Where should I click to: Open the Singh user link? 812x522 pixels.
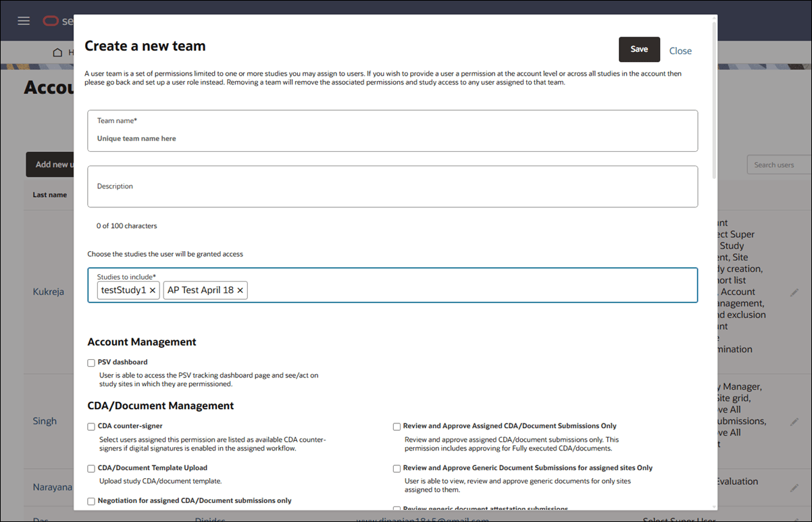coord(45,421)
